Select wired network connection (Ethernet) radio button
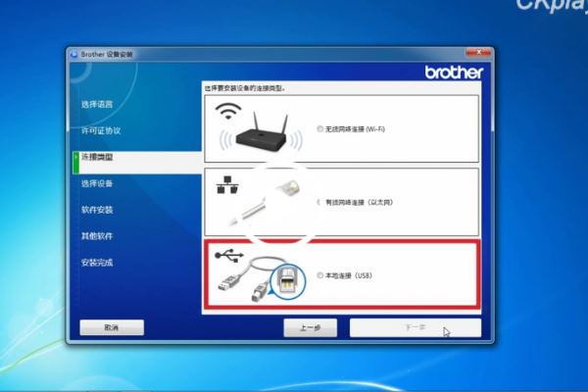588x392 pixels. 319,202
